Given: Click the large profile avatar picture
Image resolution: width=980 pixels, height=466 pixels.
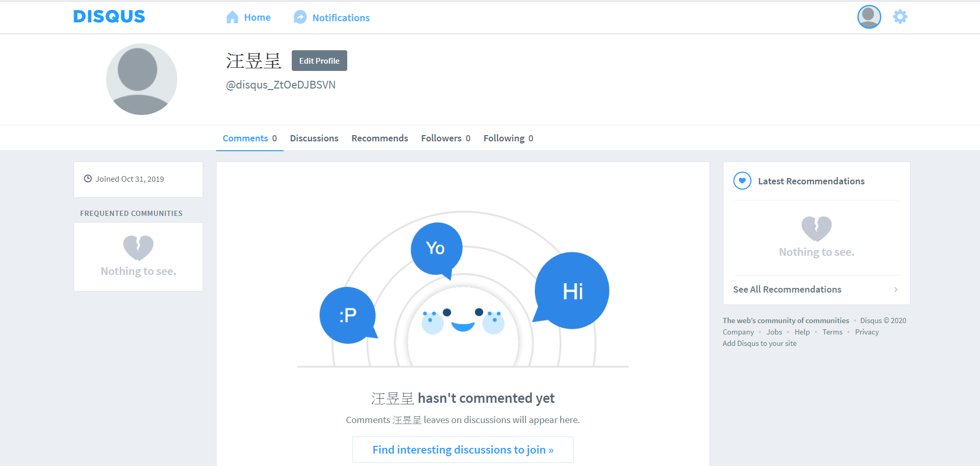Looking at the screenshot, I should click(x=141, y=79).
